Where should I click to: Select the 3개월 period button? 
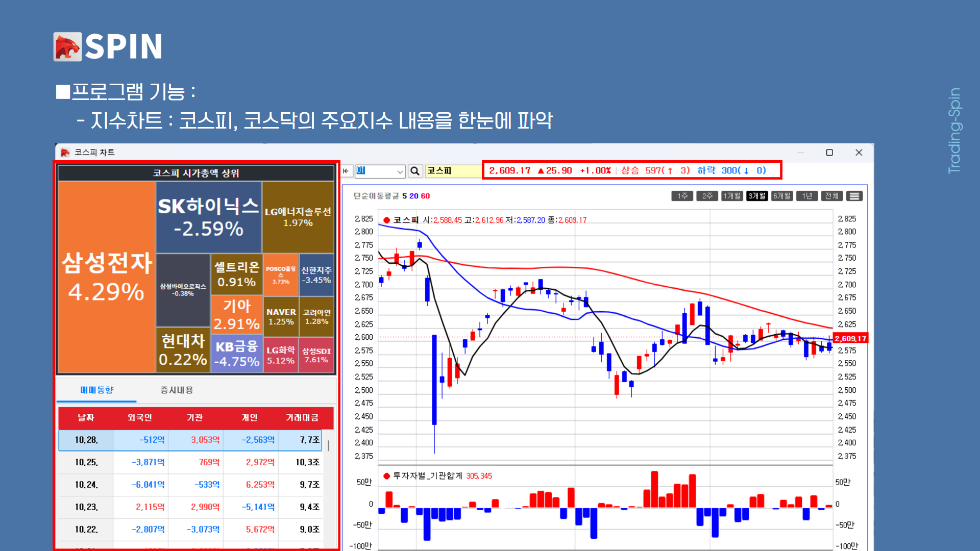pos(757,196)
